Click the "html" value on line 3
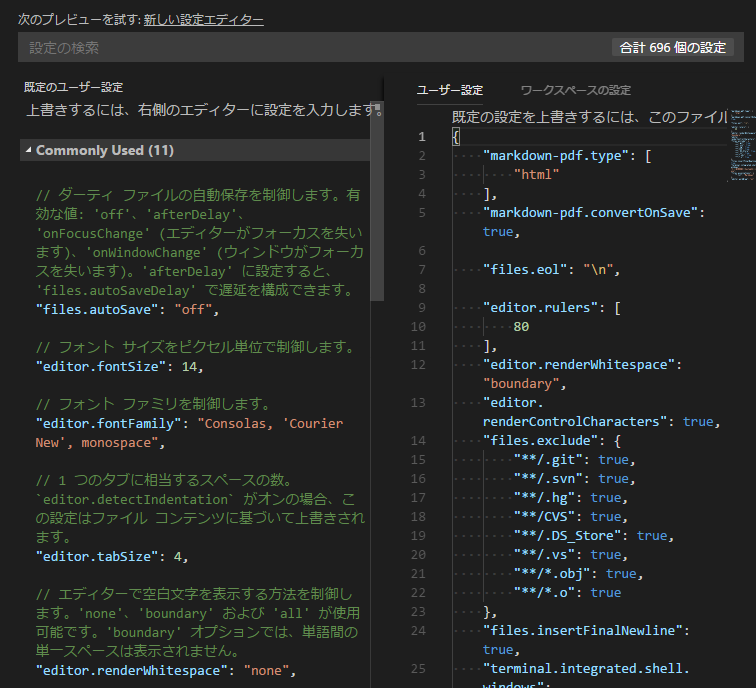The height and width of the screenshot is (688, 756). coord(536,175)
